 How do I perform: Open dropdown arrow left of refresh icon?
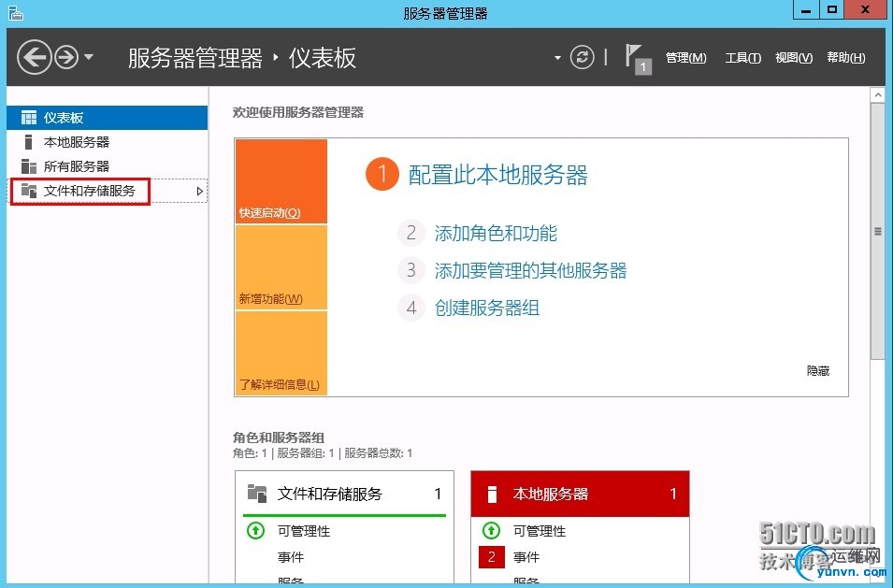557,57
